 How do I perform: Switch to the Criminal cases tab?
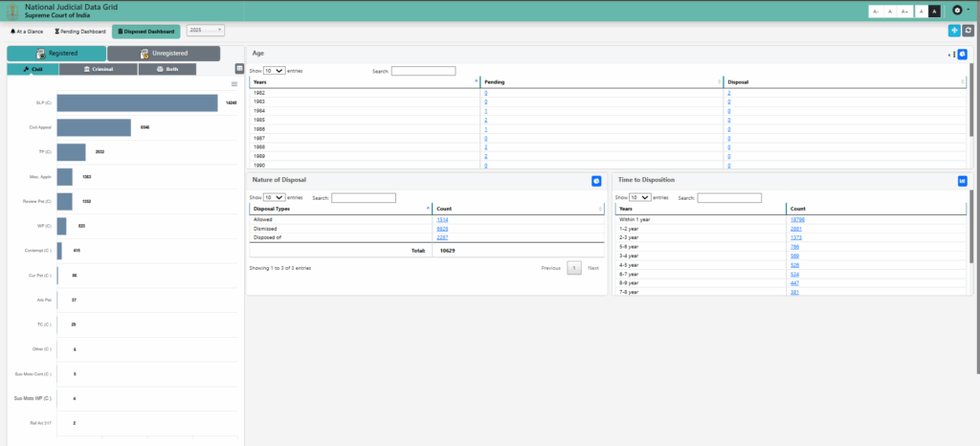99,69
